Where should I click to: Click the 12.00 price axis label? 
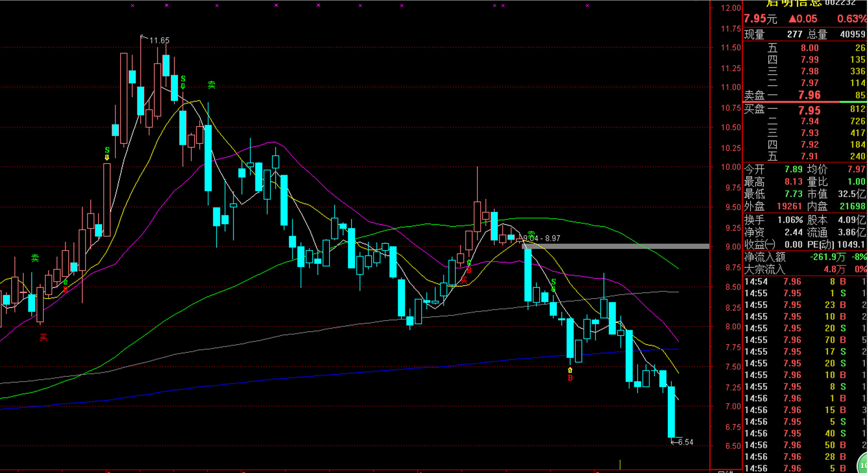[x=731, y=8]
